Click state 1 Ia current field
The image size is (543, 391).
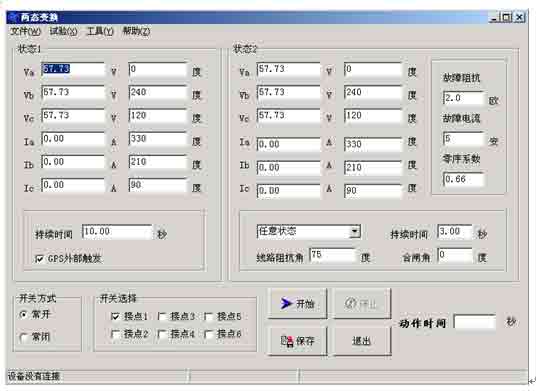point(73,139)
